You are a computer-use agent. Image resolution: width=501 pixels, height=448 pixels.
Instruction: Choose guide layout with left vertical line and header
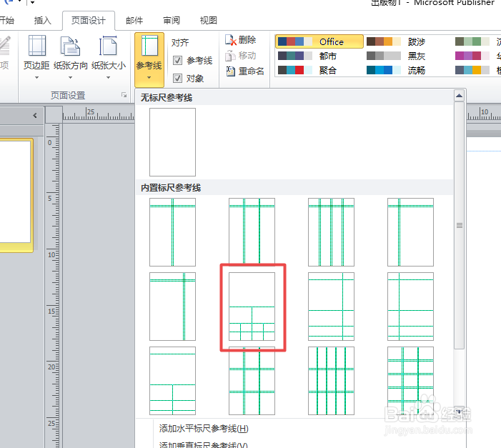tap(410, 232)
